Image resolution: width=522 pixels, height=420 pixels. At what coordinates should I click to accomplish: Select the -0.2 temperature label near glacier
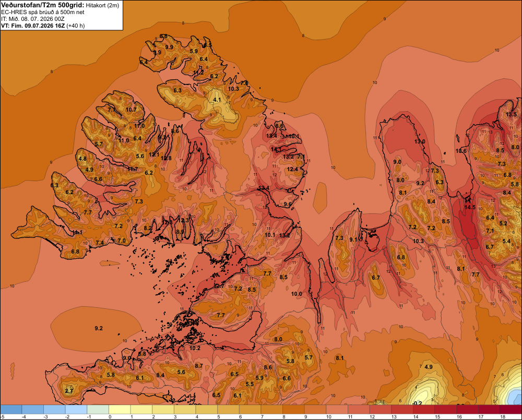[x=417, y=403]
